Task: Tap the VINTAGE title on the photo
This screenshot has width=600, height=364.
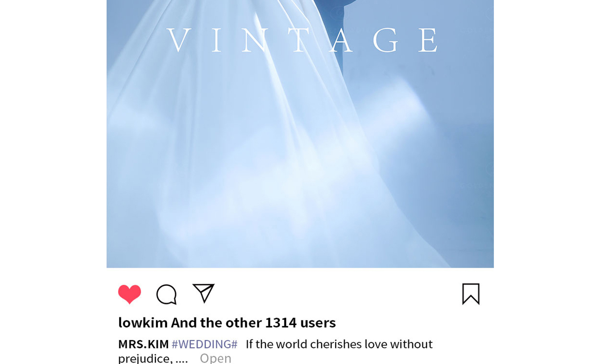Action: tap(302, 40)
